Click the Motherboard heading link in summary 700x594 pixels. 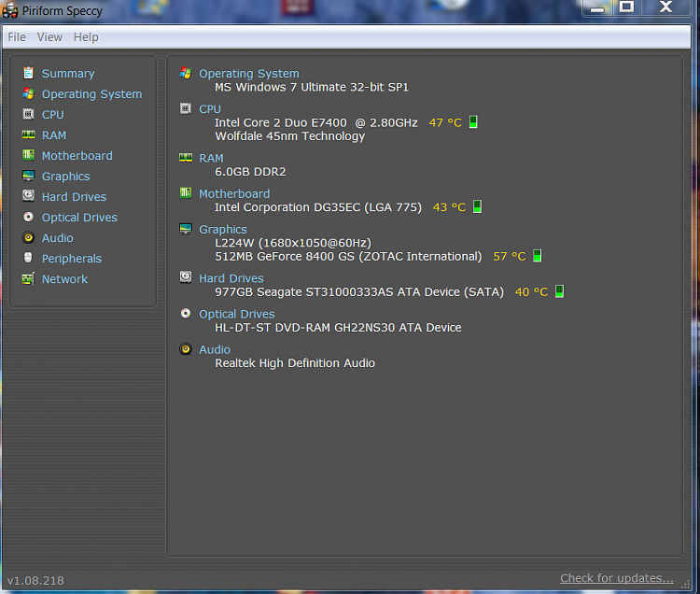[x=234, y=193]
